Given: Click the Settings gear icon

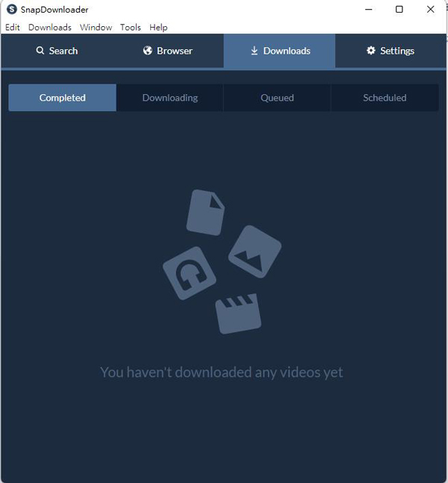Looking at the screenshot, I should click(x=371, y=51).
